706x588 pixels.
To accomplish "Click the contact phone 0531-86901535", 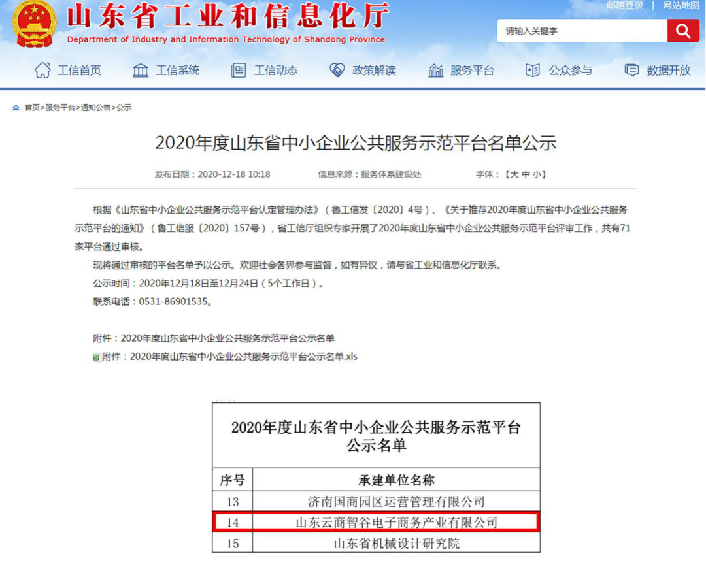I will pos(173,301).
